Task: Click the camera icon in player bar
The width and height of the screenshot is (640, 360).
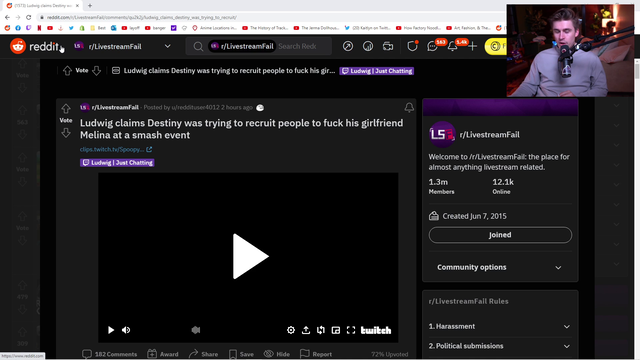Action: (196, 330)
